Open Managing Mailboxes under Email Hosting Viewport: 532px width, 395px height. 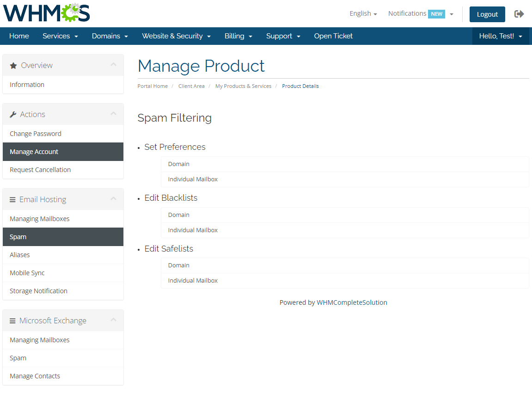pos(63,219)
